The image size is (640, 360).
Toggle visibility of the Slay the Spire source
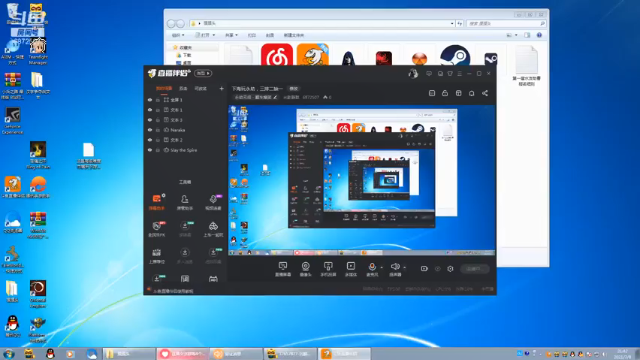(x=150, y=150)
